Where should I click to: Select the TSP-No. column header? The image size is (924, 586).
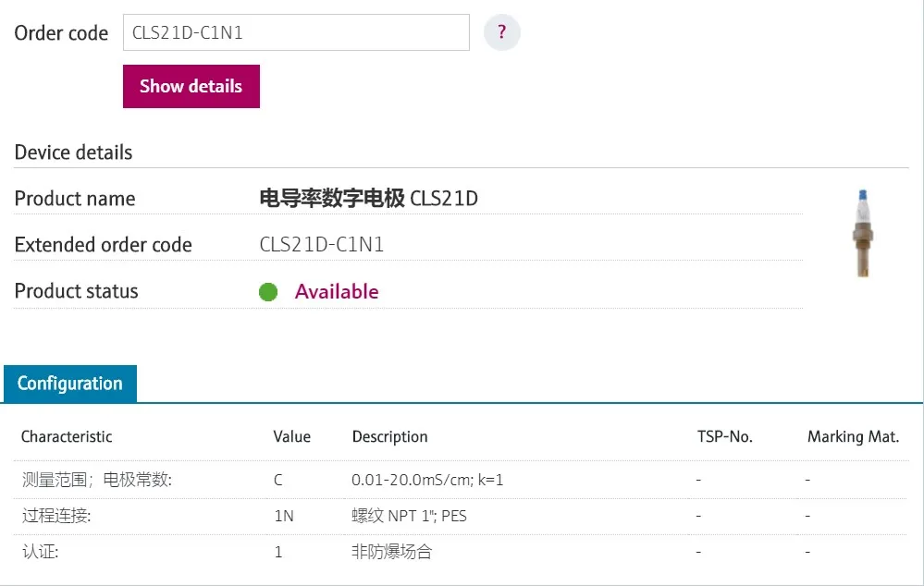click(725, 436)
